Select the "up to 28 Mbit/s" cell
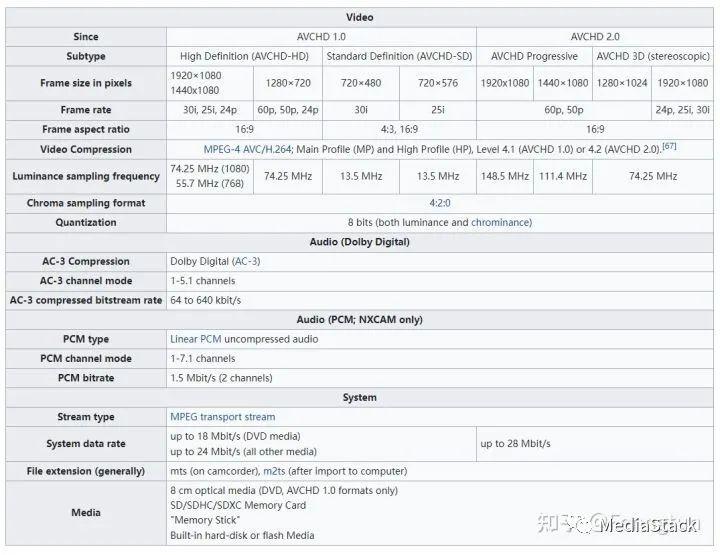The height and width of the screenshot is (555, 720). [515, 444]
